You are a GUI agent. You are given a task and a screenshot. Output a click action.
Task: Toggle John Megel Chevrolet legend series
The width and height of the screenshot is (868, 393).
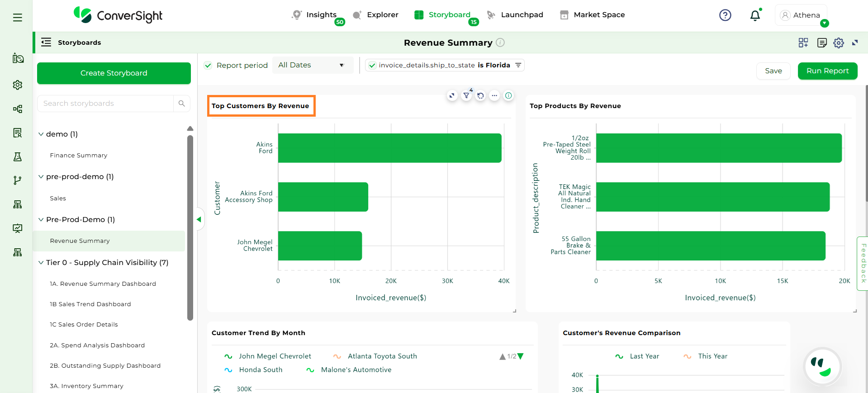pos(268,356)
